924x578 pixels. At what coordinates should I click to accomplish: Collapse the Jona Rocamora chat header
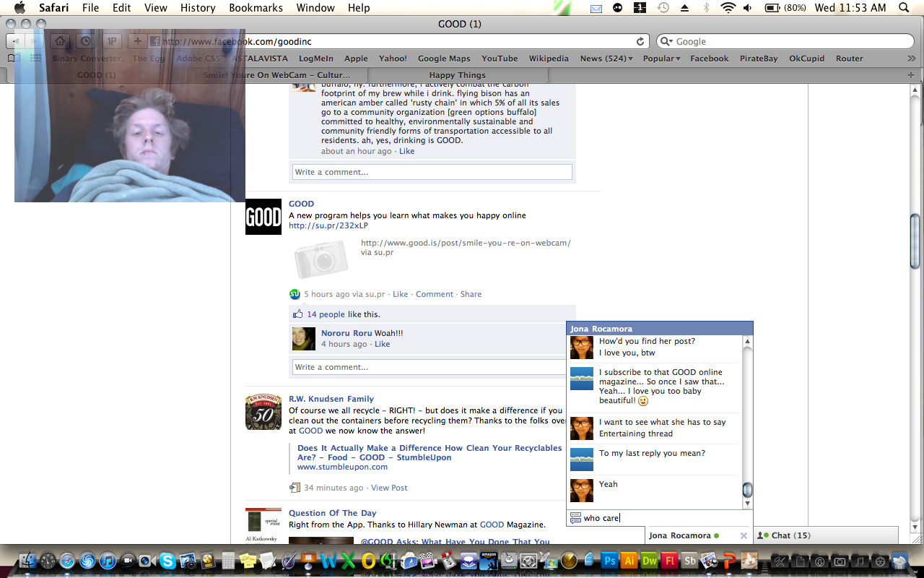[x=659, y=329]
